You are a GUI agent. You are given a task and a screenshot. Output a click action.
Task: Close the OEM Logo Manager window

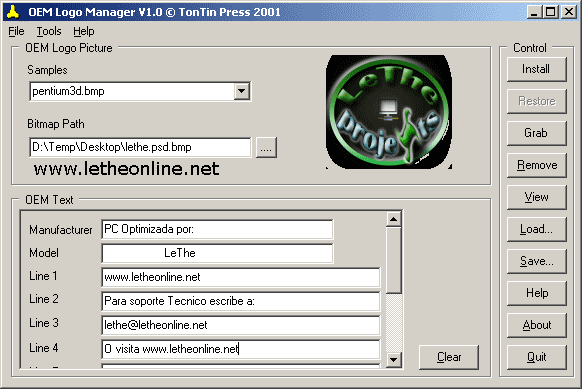coord(569,12)
